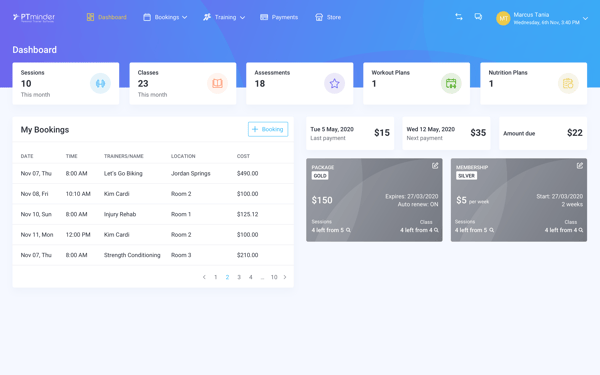Viewport: 600px width, 375px height.
Task: Click the pagination ellipsis
Action: tap(262, 278)
